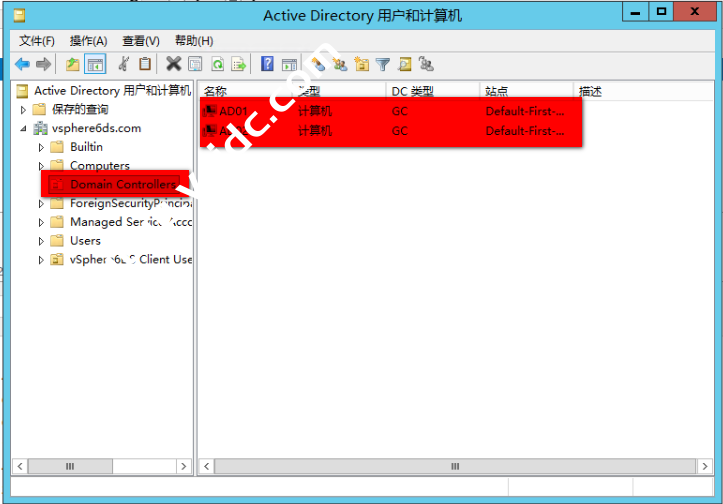Image resolution: width=723 pixels, height=504 pixels.
Task: Click Default-First site cell in AD01 row
Action: 525,111
